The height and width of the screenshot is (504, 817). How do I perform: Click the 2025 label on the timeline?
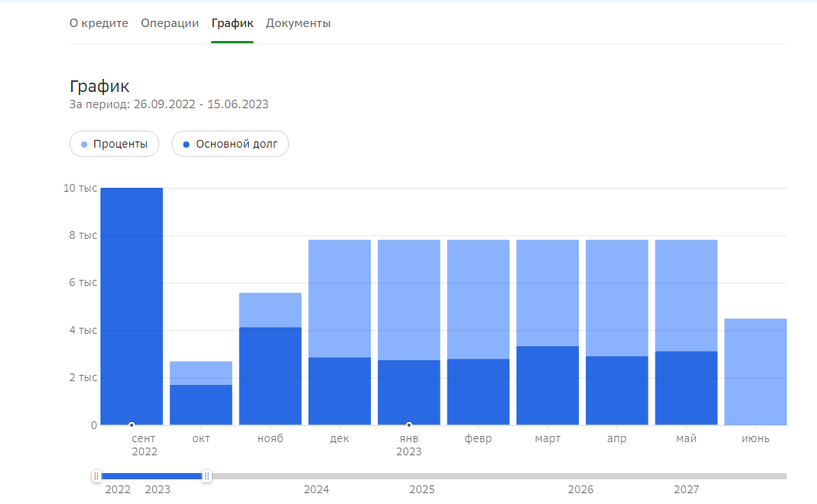point(422,489)
